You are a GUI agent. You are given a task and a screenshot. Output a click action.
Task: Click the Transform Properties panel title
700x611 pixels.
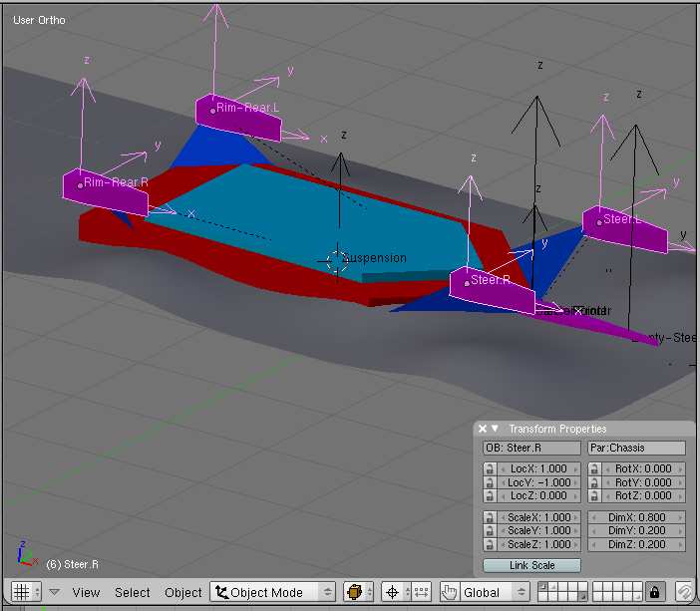(x=557, y=429)
